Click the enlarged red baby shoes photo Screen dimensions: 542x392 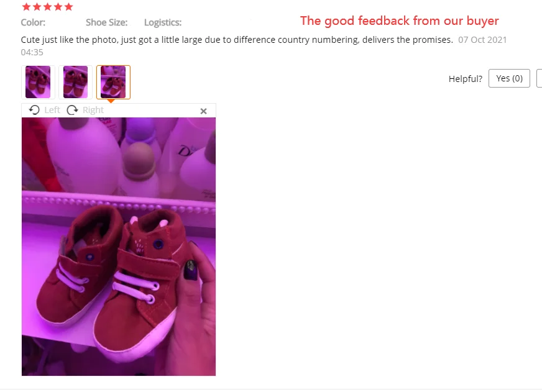click(x=119, y=247)
